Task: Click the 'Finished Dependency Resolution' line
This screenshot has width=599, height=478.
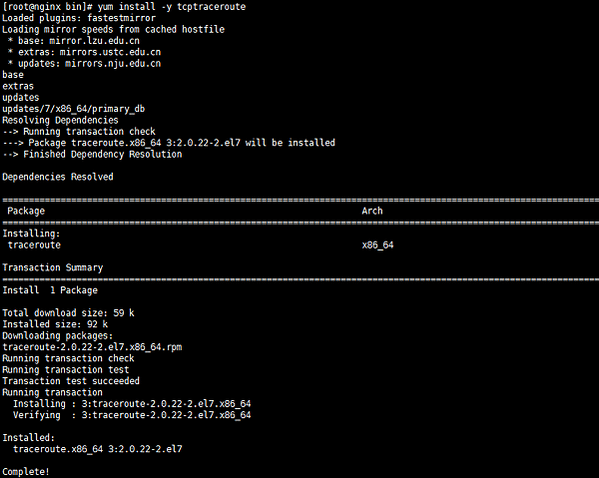Action: 92,154
